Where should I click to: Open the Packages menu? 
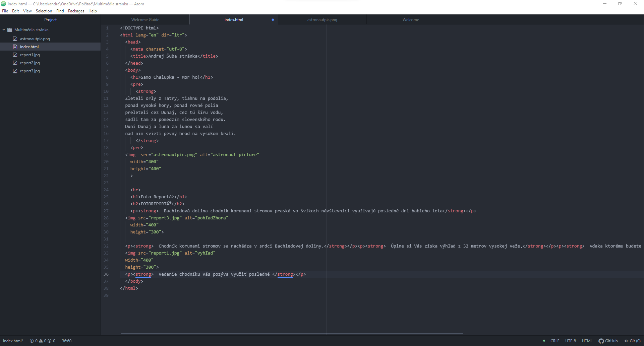click(76, 11)
